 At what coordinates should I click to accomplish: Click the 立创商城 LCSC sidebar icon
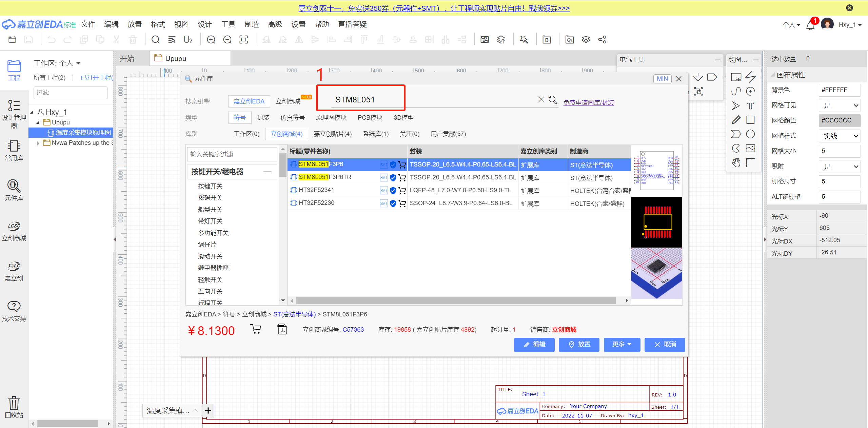point(14,231)
